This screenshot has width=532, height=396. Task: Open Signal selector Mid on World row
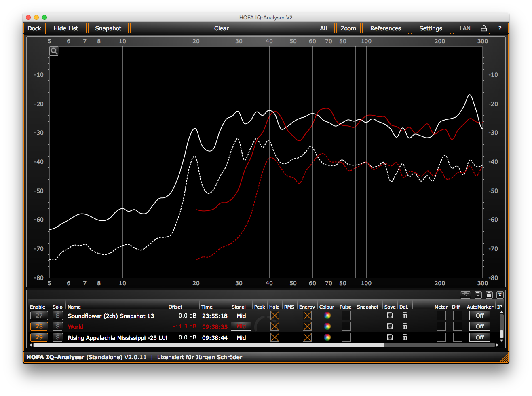tap(241, 326)
